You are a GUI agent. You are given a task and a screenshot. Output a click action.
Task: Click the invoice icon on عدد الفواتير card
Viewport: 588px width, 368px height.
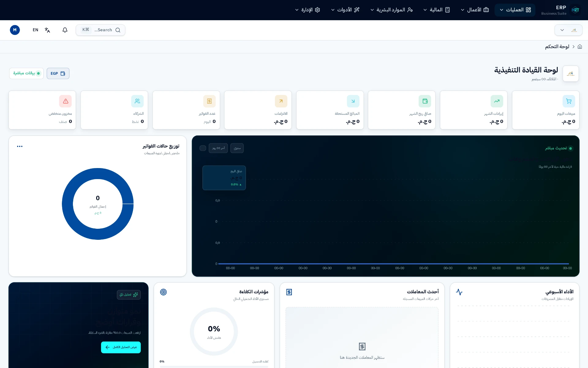coord(209,101)
